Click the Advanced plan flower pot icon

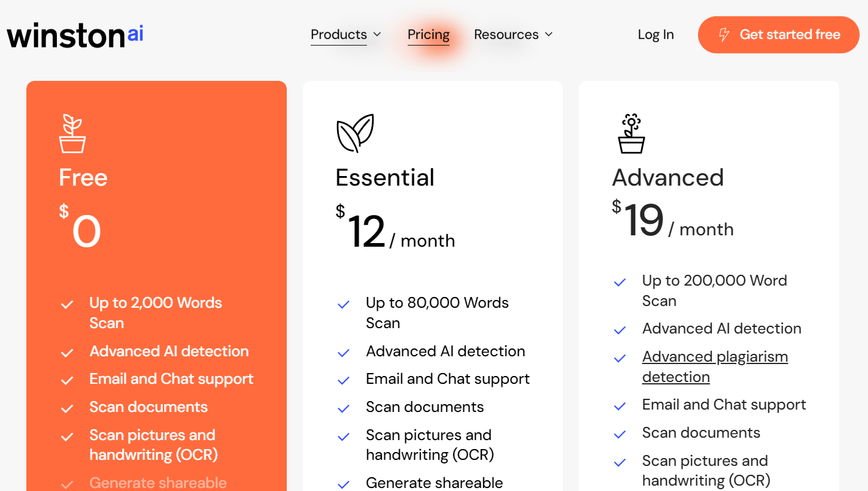(631, 134)
